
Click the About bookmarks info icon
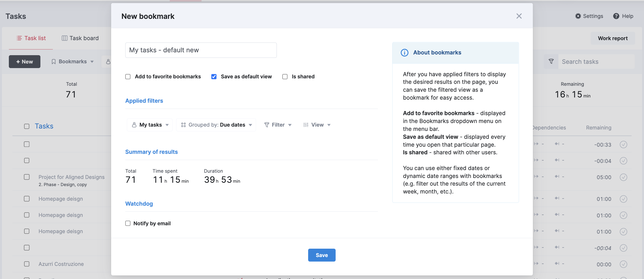pos(404,53)
